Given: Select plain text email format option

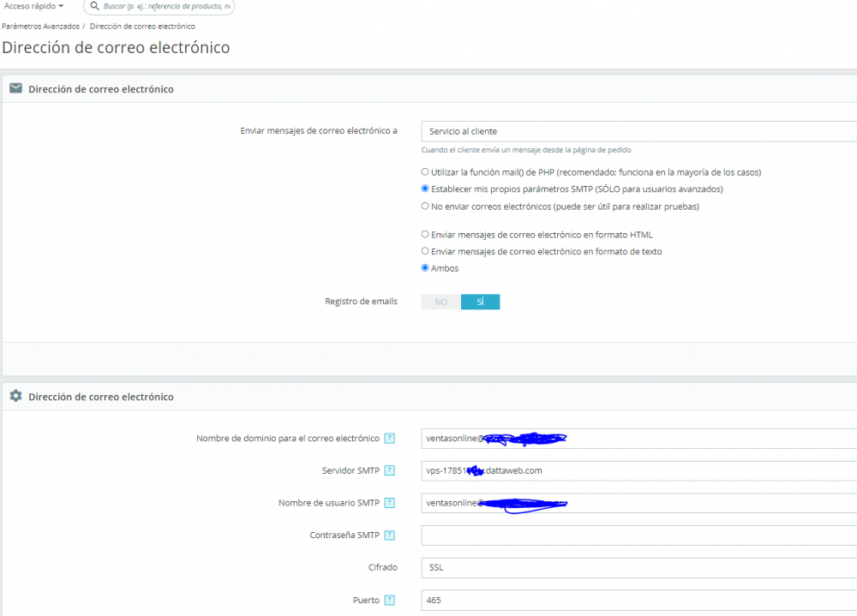Looking at the screenshot, I should coord(425,251).
